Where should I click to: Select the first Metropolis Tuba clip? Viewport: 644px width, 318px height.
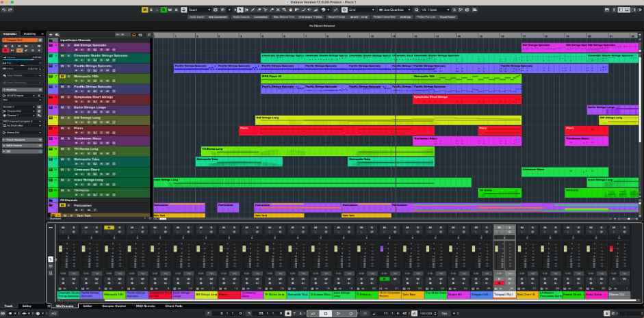pos(239,161)
